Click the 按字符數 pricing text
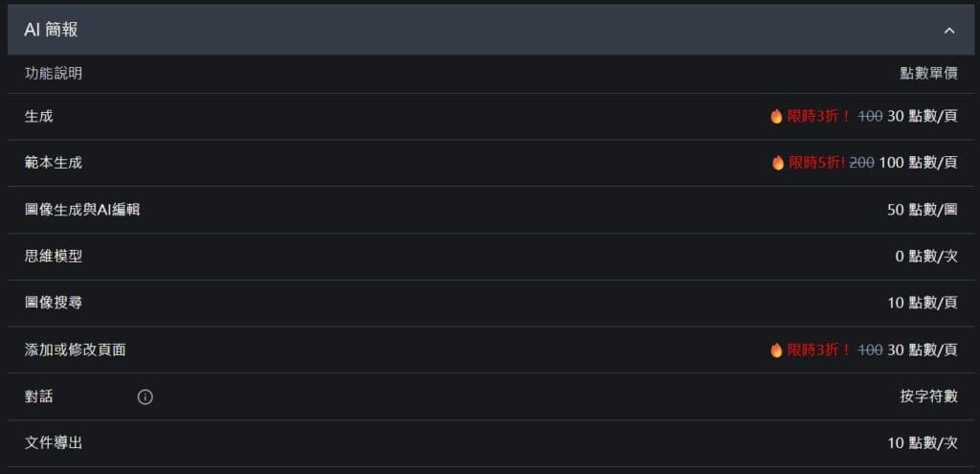Viewport: 980px width, 474px height. tap(928, 396)
